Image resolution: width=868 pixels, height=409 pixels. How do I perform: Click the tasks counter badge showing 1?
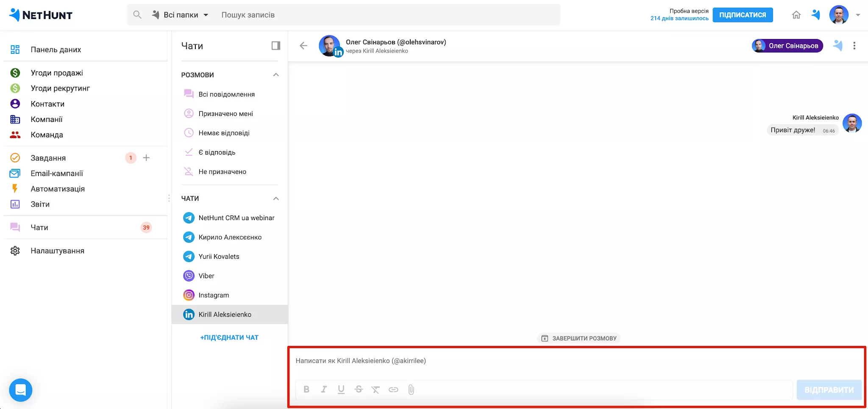tap(131, 158)
